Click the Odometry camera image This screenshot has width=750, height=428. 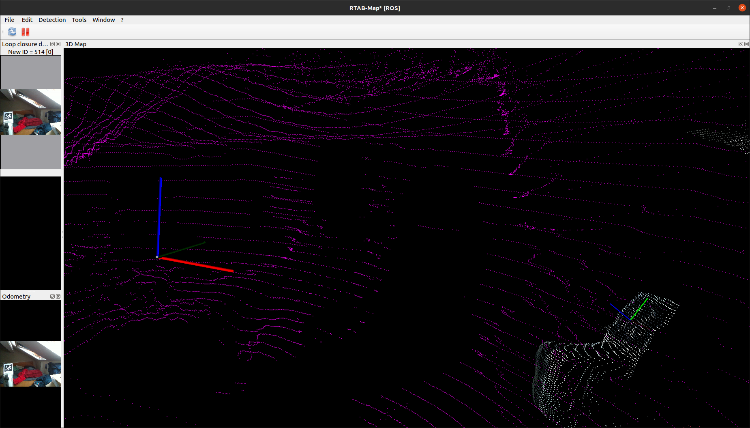31,364
